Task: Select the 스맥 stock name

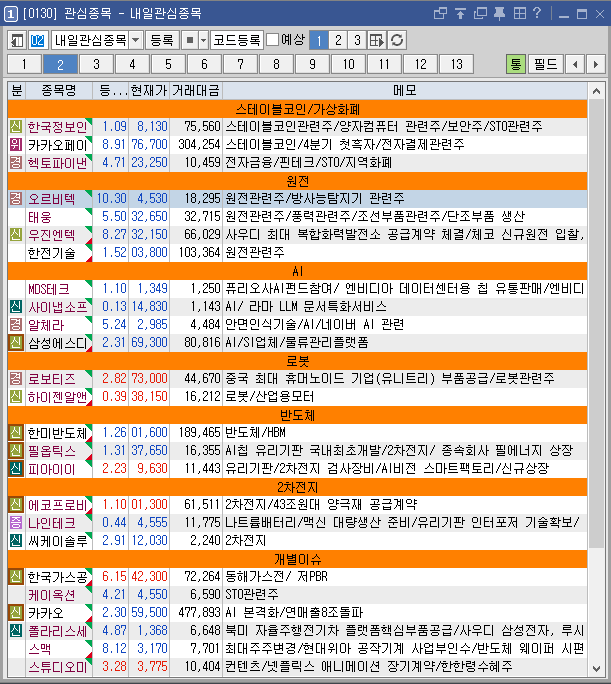Action: pyautogui.click(x=40, y=649)
